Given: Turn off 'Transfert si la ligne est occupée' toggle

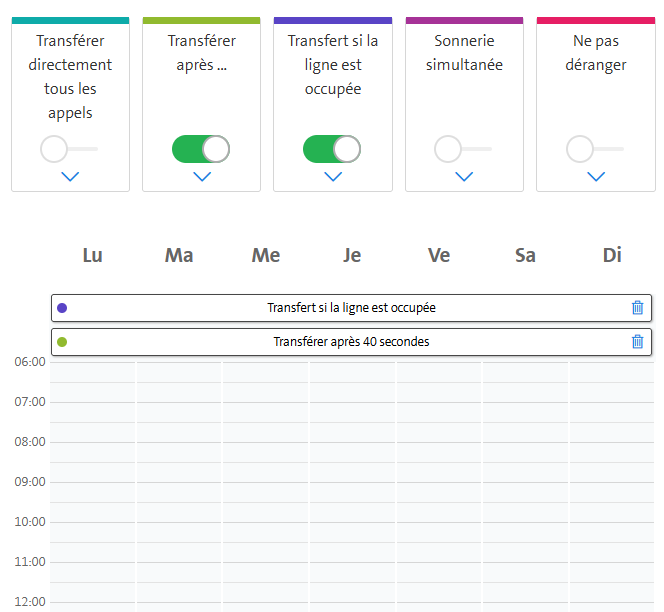Looking at the screenshot, I should [x=332, y=150].
